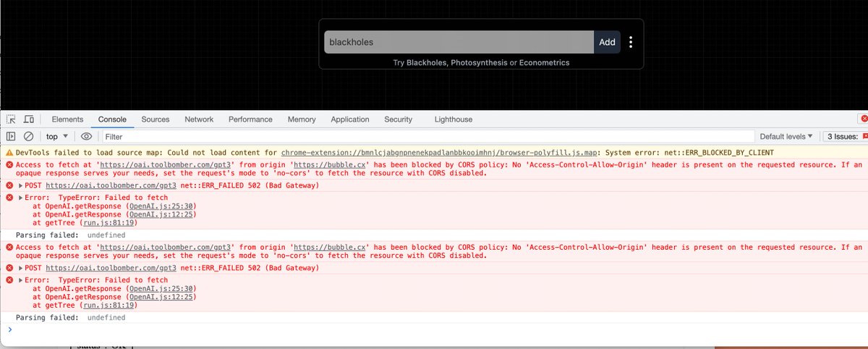
Task: Open the browser-polyfill.js.map extension link
Action: [x=441, y=153]
